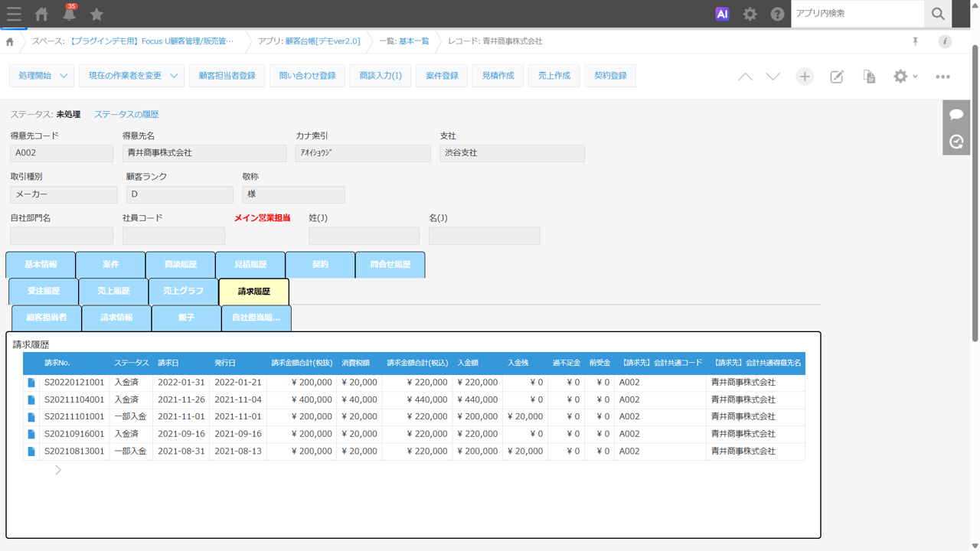Click 案件登録 button
980x551 pixels.
442,76
